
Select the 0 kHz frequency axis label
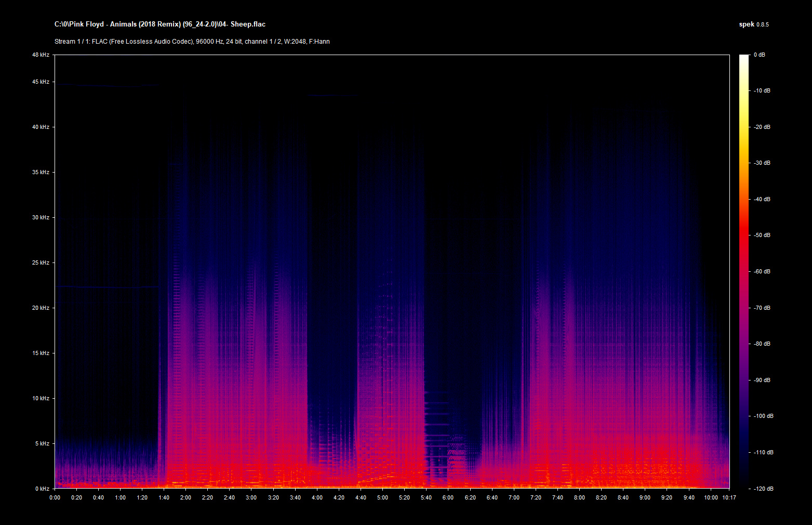[x=42, y=489]
